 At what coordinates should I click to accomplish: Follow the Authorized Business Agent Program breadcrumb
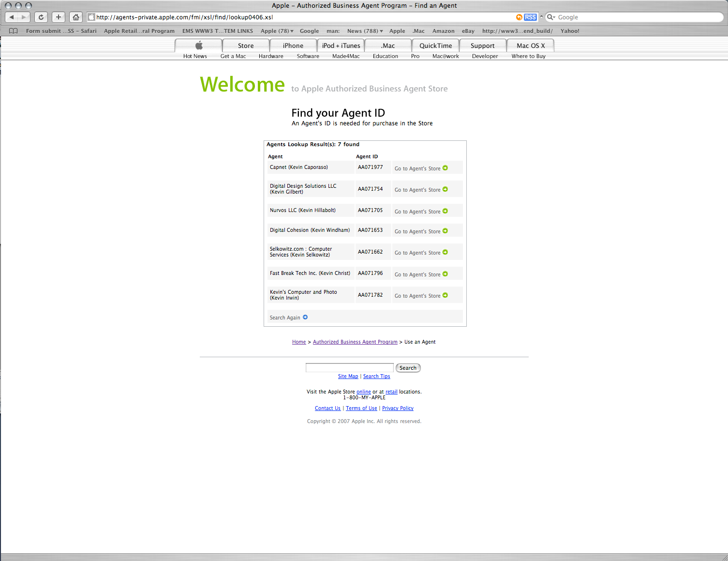pos(355,342)
